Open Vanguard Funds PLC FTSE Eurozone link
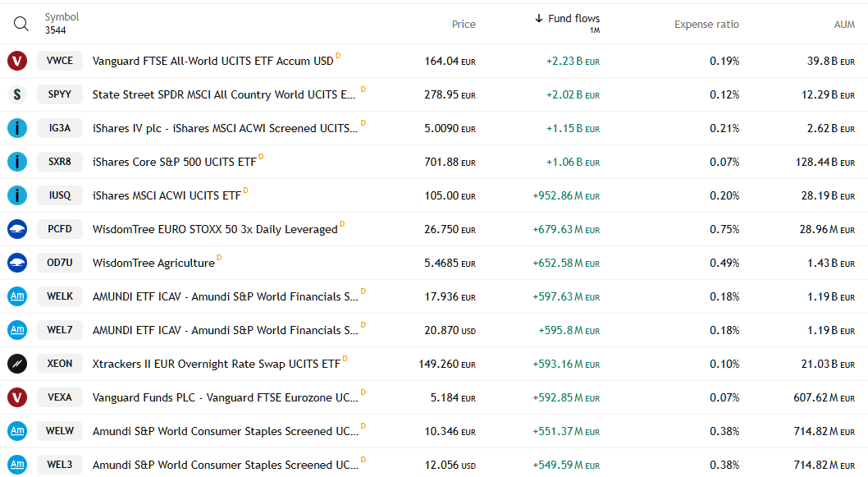The height and width of the screenshot is (477, 868). [226, 398]
